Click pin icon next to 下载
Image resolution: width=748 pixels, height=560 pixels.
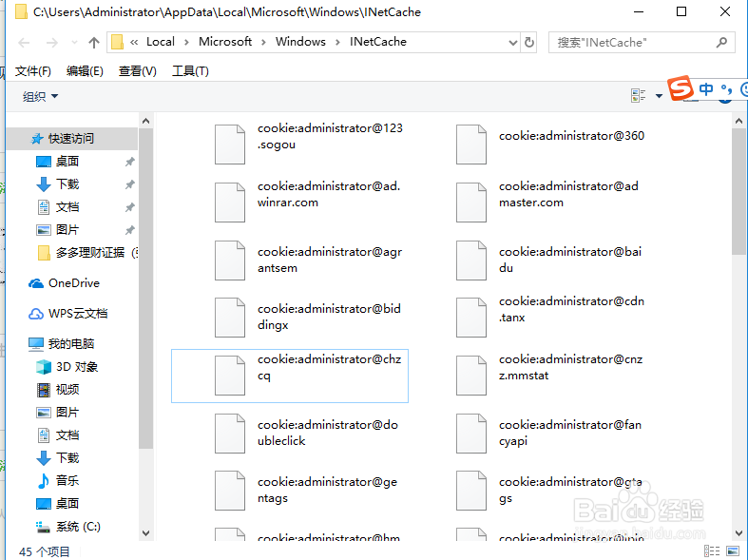(x=129, y=184)
